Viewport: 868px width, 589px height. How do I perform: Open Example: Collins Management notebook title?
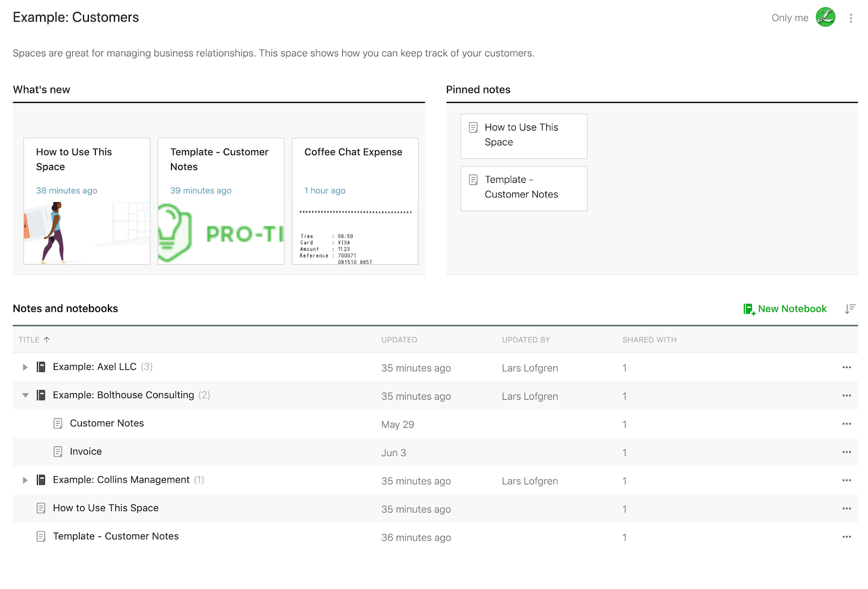tap(121, 479)
